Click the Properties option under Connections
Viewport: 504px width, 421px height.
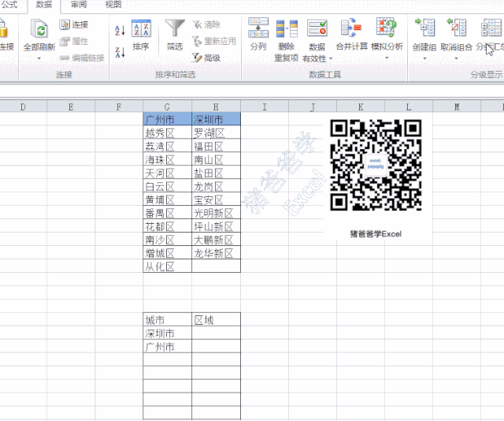74,41
